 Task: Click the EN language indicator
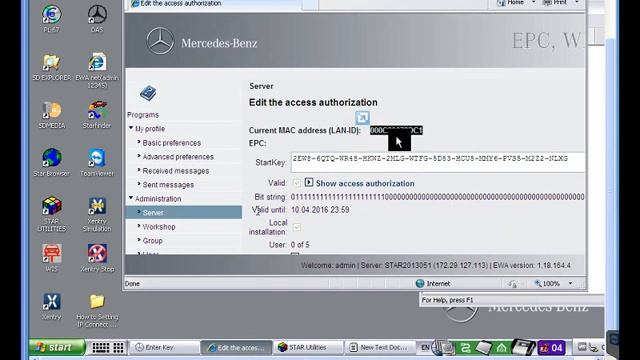425,348
